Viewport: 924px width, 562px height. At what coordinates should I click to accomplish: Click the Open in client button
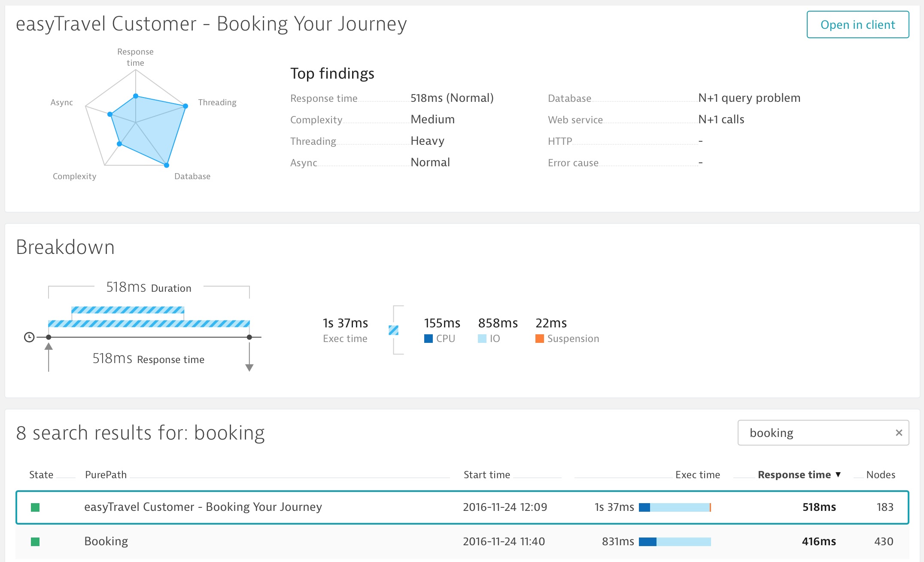coord(857,24)
